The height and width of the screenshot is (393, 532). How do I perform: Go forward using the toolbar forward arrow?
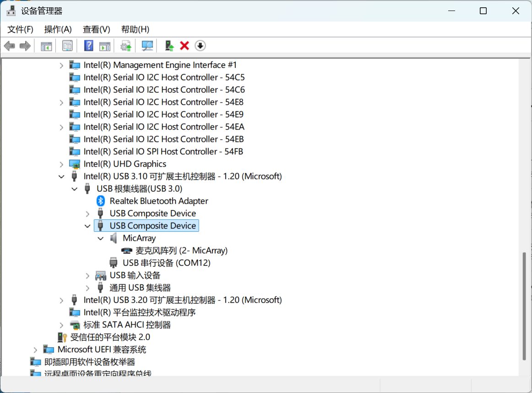(x=25, y=46)
